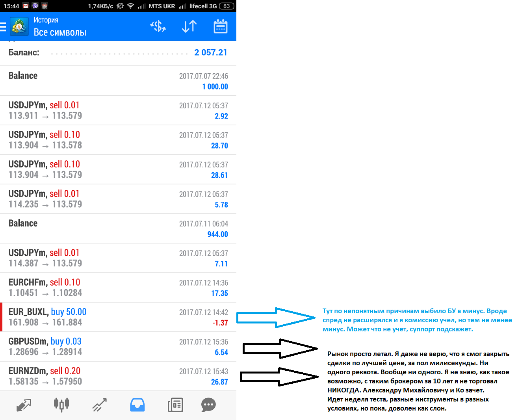Tap the 'MTS UKR' carrier label
The image size is (531, 420).
click(x=162, y=6)
